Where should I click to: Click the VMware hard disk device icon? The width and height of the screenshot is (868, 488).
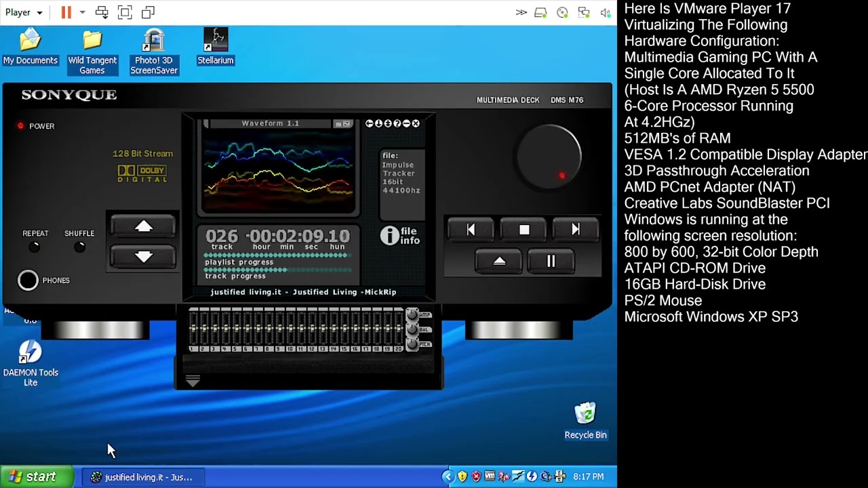click(x=540, y=12)
